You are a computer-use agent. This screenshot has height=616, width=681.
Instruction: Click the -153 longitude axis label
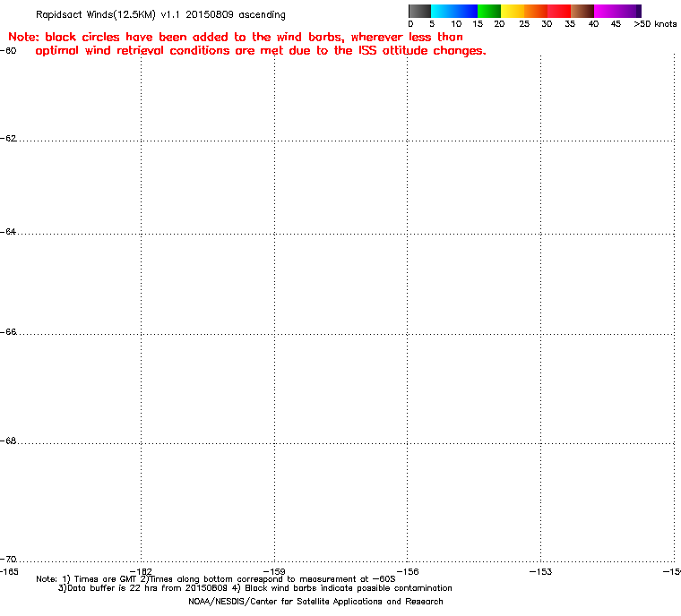(540, 572)
